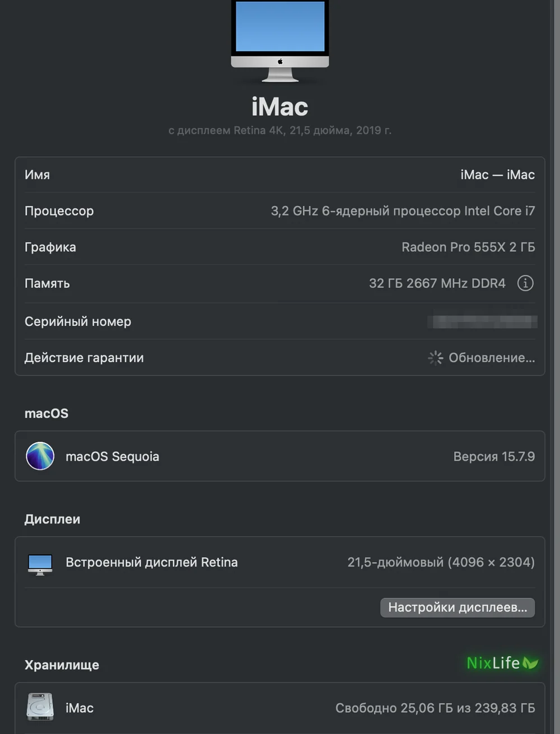Click the warranty updating spinner
The height and width of the screenshot is (734, 560).
tap(436, 358)
